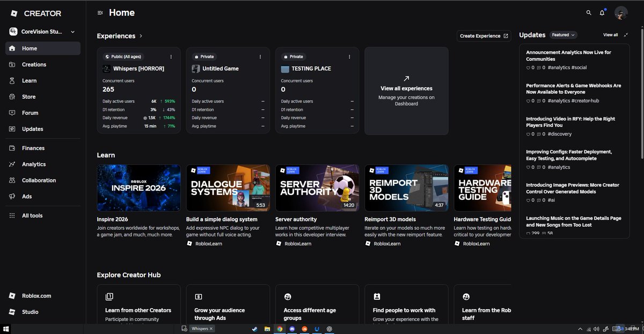Screen dimensions: 644x334
Task: Open 'Launching Music on the Game Details Page' update
Action: pos(574,222)
